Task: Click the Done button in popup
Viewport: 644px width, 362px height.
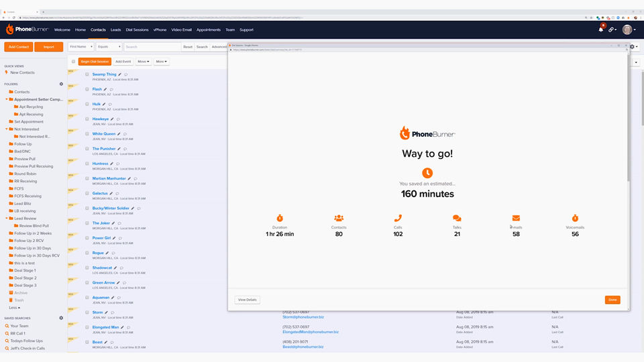Action: pos(612,300)
